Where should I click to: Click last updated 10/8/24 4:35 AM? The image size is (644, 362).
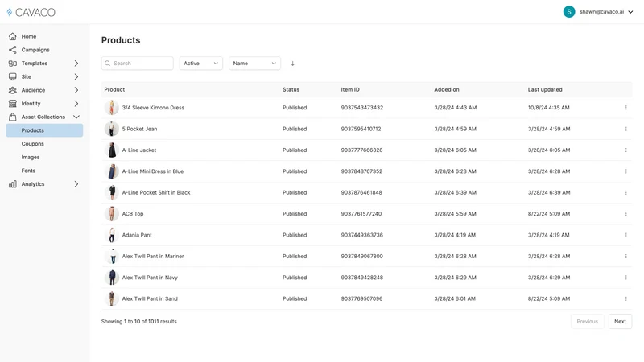(x=549, y=108)
